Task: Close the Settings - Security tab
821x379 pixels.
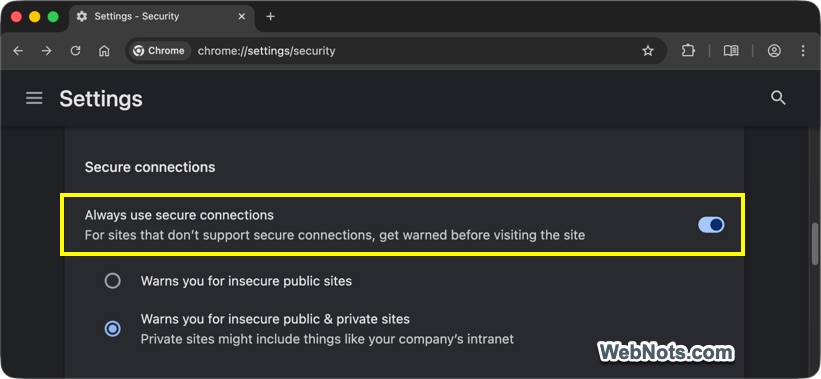Action: coord(241,16)
